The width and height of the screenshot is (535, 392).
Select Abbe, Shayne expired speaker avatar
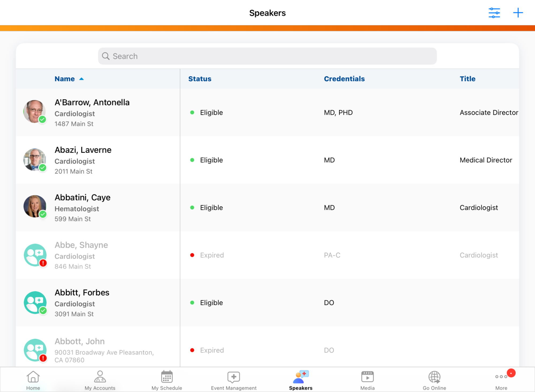click(x=35, y=255)
